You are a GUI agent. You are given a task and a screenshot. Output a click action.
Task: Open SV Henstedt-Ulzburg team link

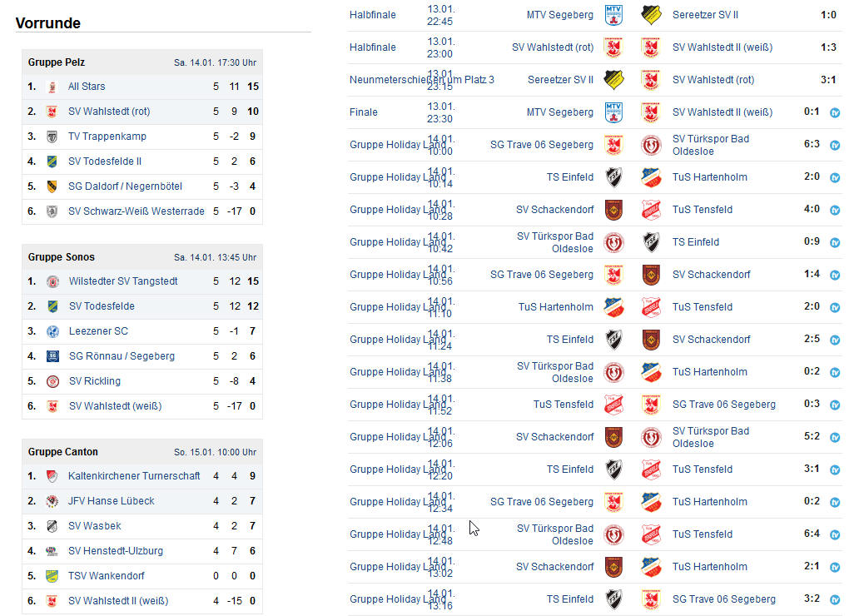point(116,551)
